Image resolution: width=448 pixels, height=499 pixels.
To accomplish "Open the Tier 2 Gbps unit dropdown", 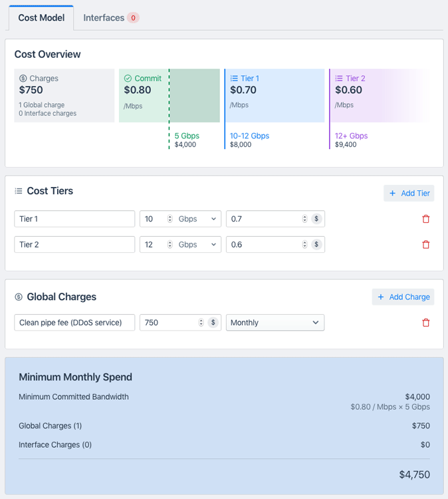I will click(x=198, y=245).
